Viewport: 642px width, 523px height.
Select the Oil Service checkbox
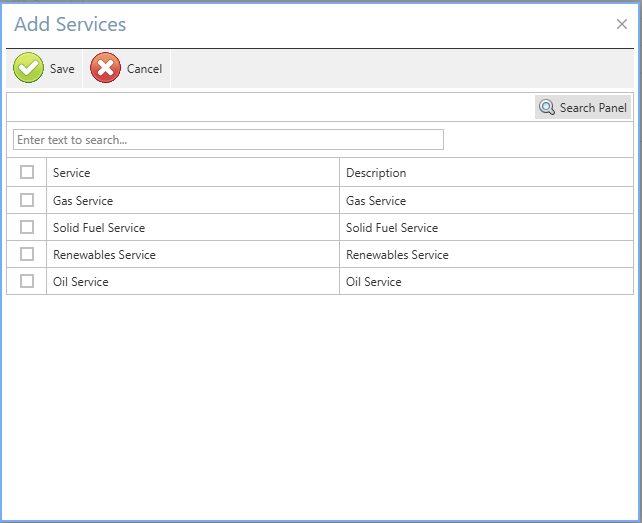coord(27,281)
